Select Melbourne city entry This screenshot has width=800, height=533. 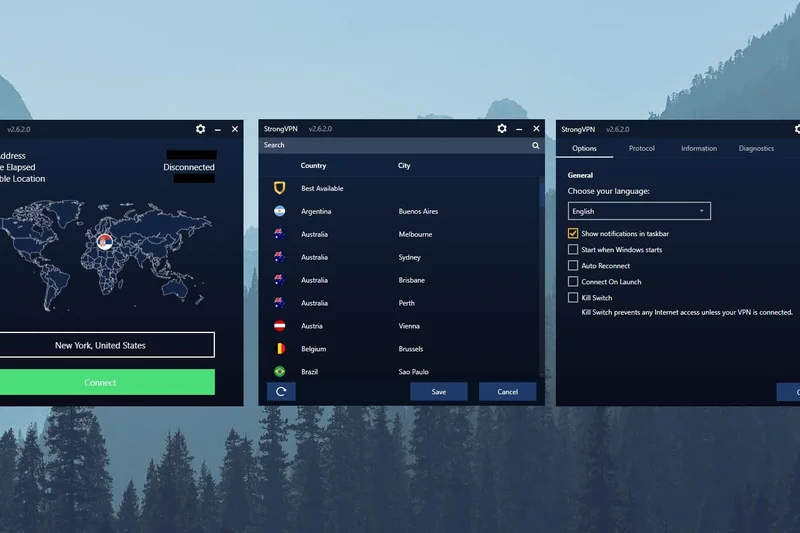(415, 234)
